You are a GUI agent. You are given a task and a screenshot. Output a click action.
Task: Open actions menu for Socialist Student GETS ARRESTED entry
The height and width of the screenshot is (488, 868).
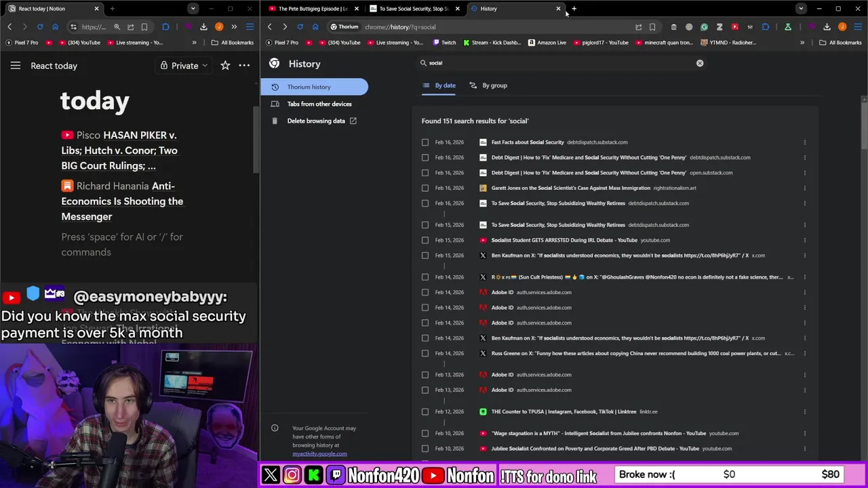point(805,240)
